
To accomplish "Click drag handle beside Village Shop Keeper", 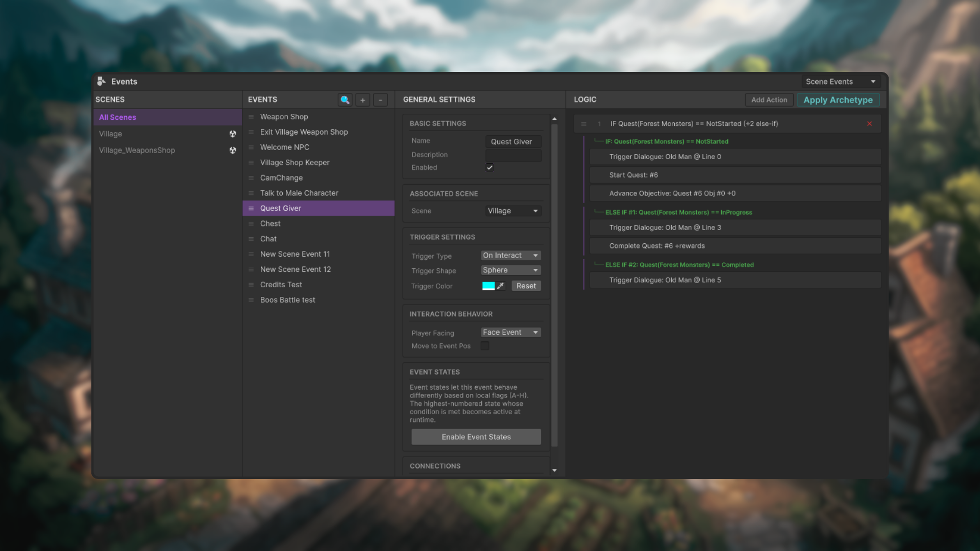I will pyautogui.click(x=251, y=163).
